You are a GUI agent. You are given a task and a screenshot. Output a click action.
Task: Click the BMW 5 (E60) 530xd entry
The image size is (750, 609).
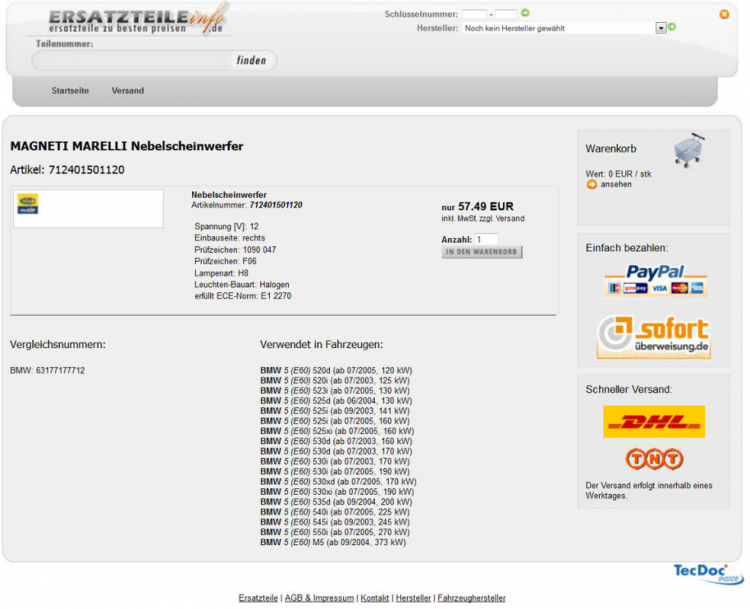338,481
